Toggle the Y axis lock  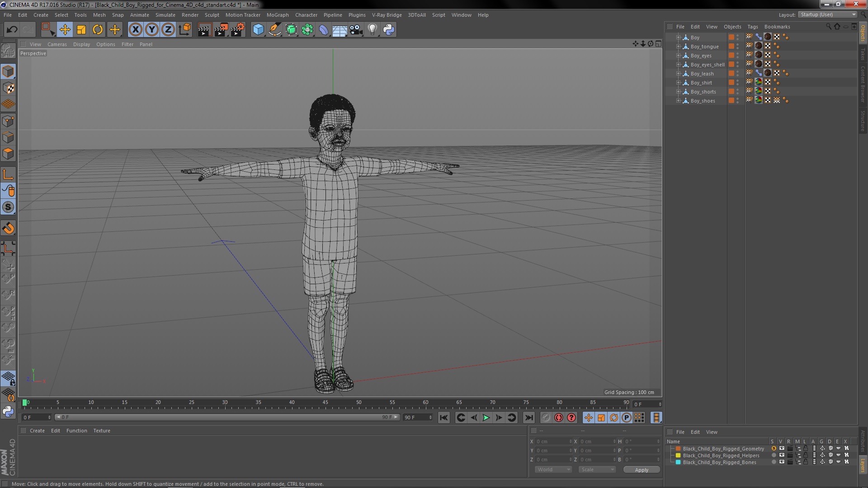point(152,30)
